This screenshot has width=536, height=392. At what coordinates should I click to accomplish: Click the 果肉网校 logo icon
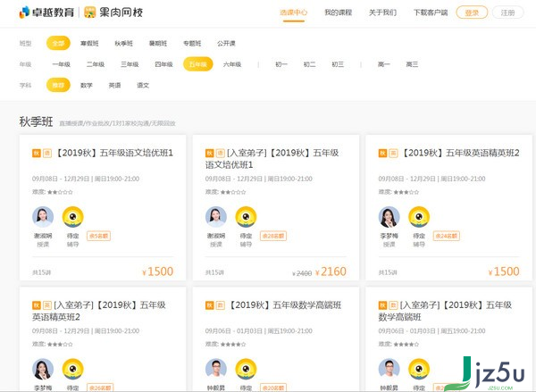[90, 13]
